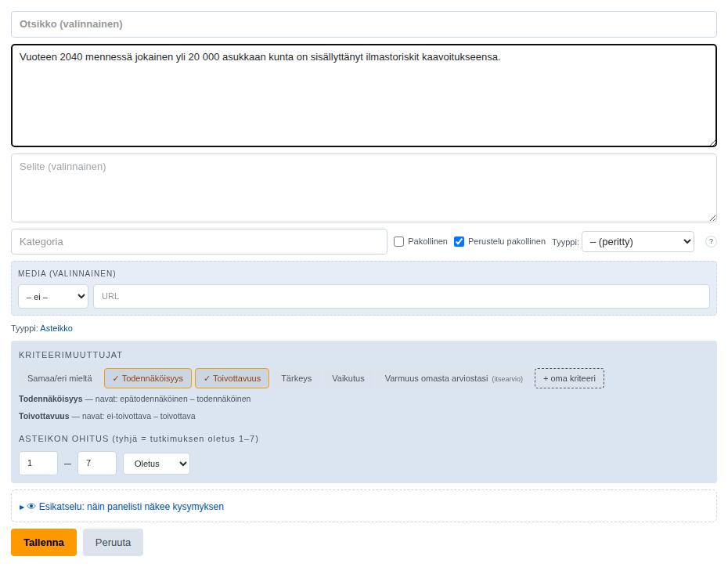Click the Kategoria input field

click(x=199, y=241)
